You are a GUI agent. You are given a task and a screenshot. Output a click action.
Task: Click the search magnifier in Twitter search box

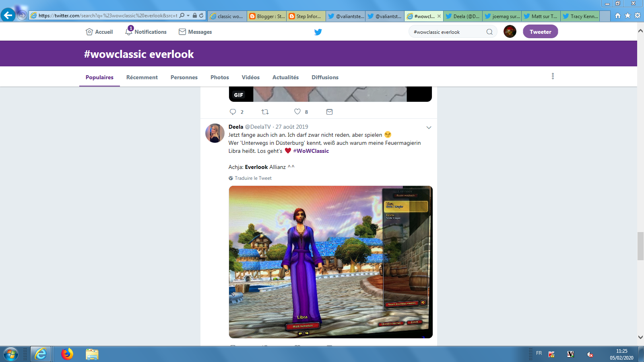pos(489,32)
